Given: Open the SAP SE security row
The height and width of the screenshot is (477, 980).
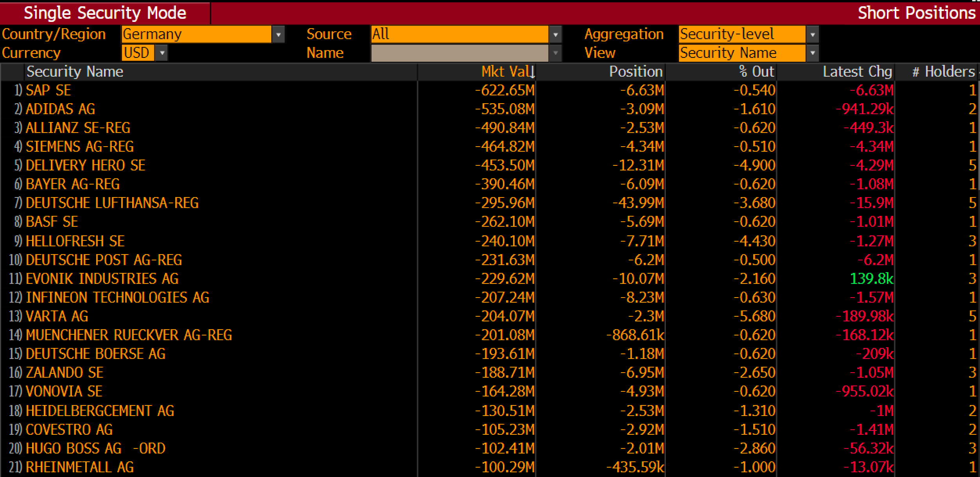Looking at the screenshot, I should coord(48,90).
